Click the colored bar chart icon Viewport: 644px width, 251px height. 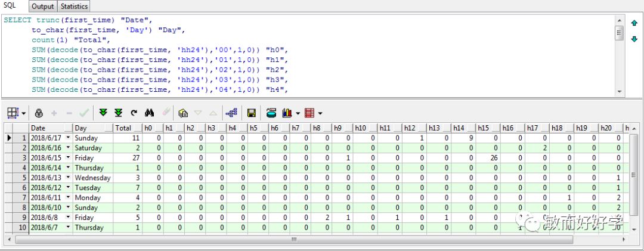[x=287, y=113]
